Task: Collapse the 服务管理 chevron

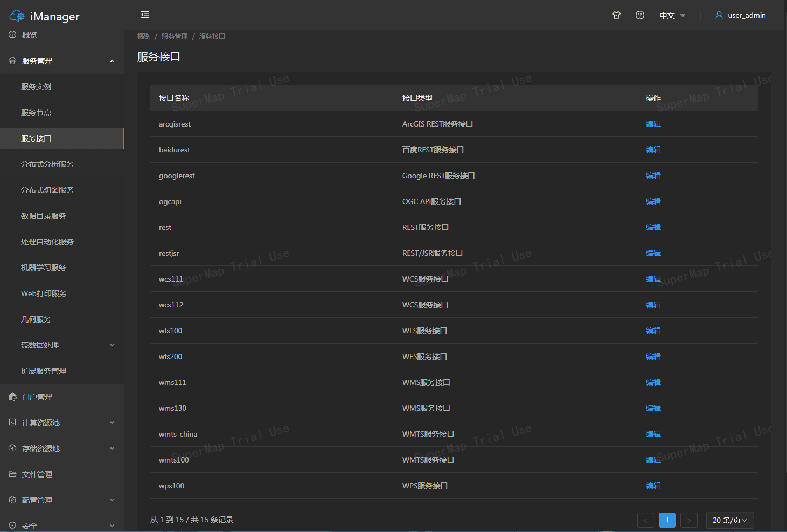Action: tap(112, 61)
